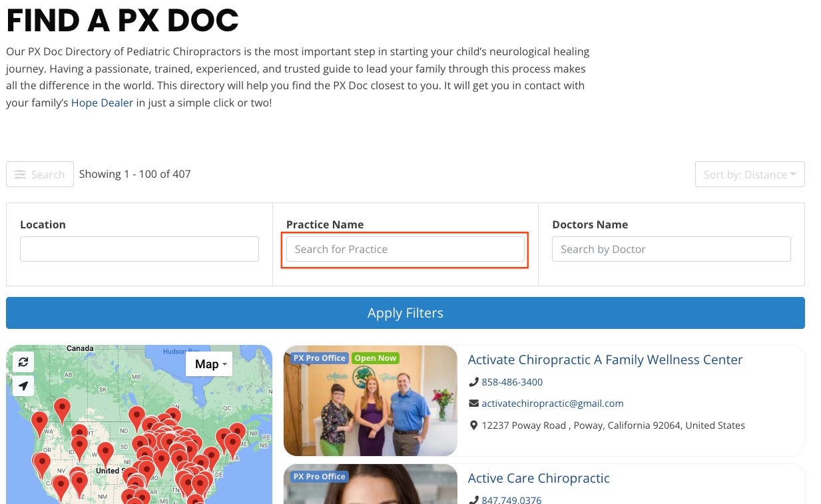Click the Activate Chiropractic office photo

pos(370,401)
